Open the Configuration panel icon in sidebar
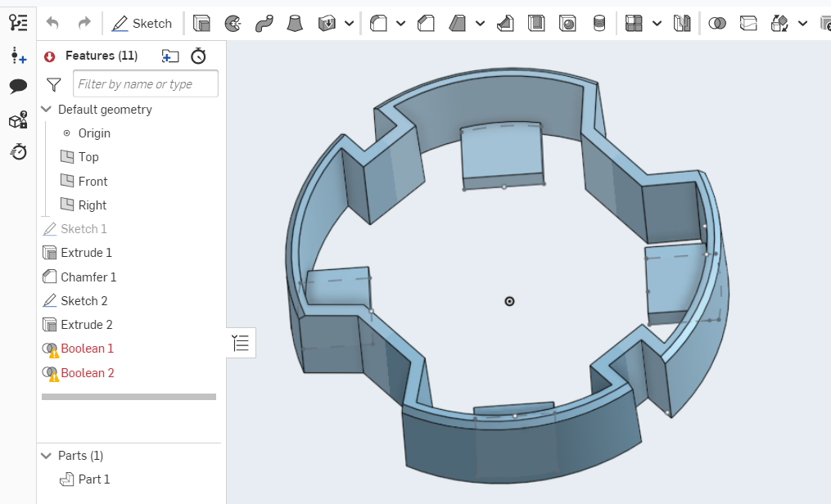Image resolution: width=831 pixels, height=504 pixels. (18, 120)
